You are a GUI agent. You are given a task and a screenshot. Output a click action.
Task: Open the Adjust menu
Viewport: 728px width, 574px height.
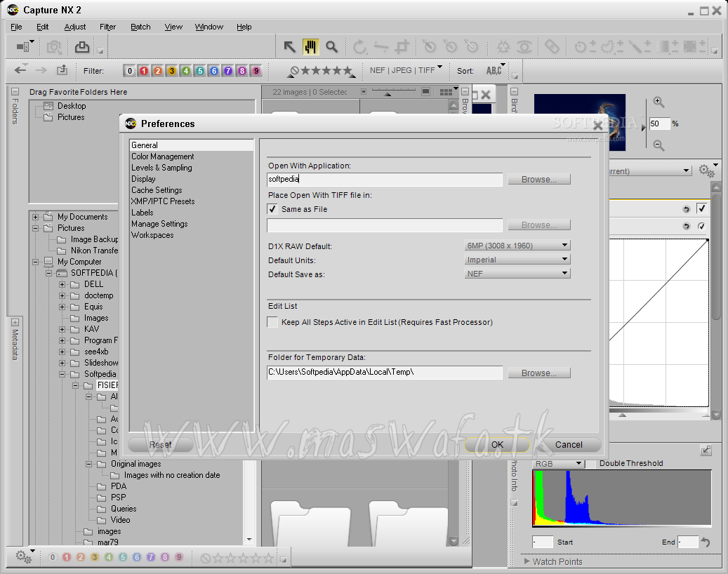pos(74,27)
